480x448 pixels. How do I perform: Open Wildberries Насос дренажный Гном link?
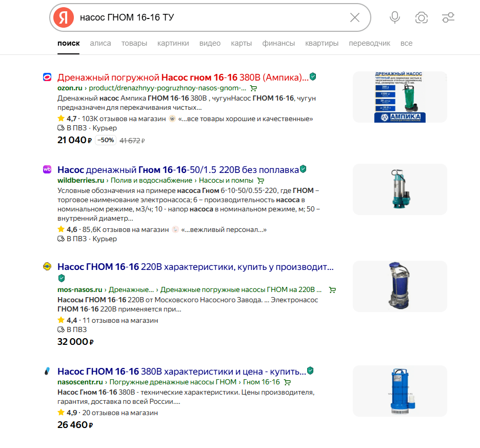pos(177,170)
